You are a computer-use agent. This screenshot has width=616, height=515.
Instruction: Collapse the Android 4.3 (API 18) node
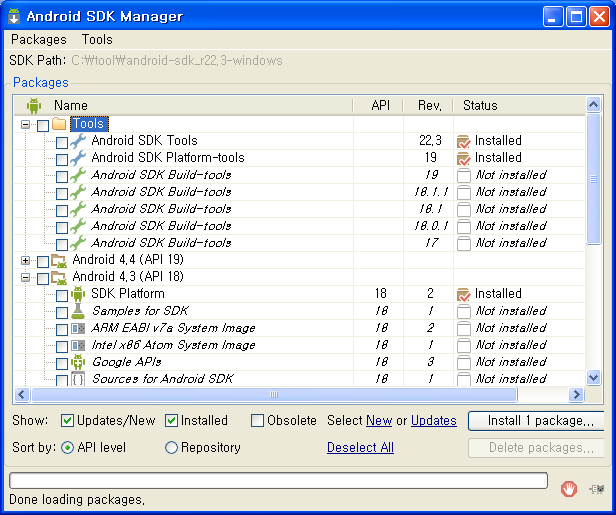point(25,278)
